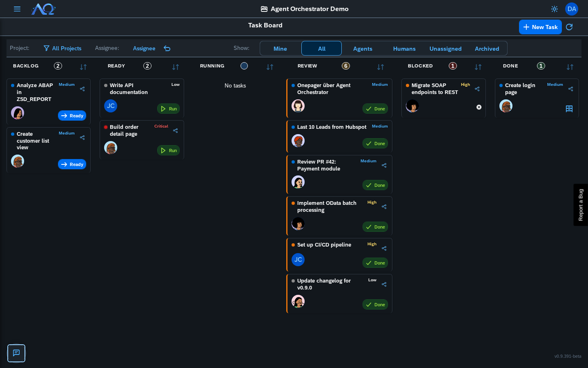Sort the Running column
The width and height of the screenshot is (588, 368).
(x=270, y=67)
